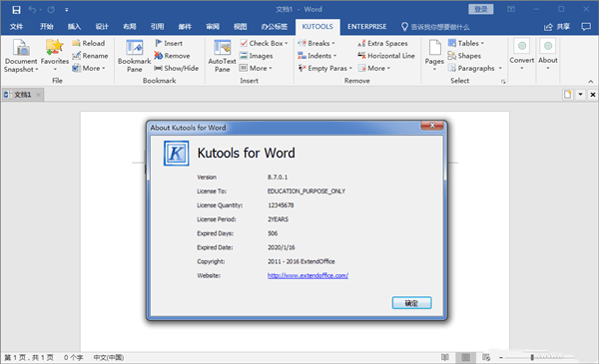Click the Save icon in the title bar
Image resolution: width=599 pixels, height=364 pixels.
coord(16,10)
